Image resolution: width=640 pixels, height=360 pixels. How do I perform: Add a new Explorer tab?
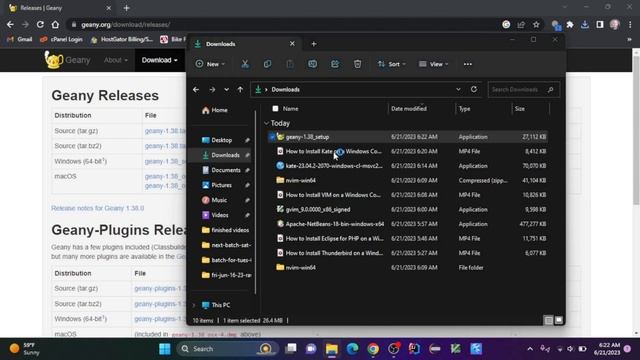[313, 44]
